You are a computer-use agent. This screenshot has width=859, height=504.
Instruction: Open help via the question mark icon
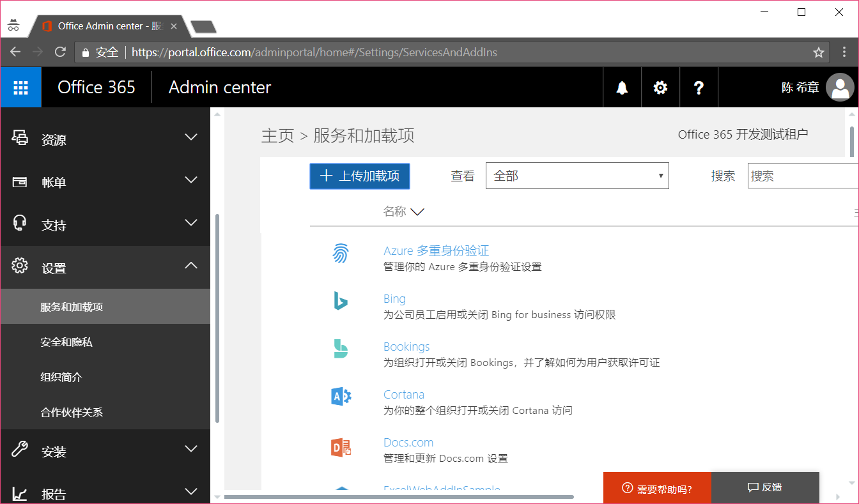click(x=699, y=87)
